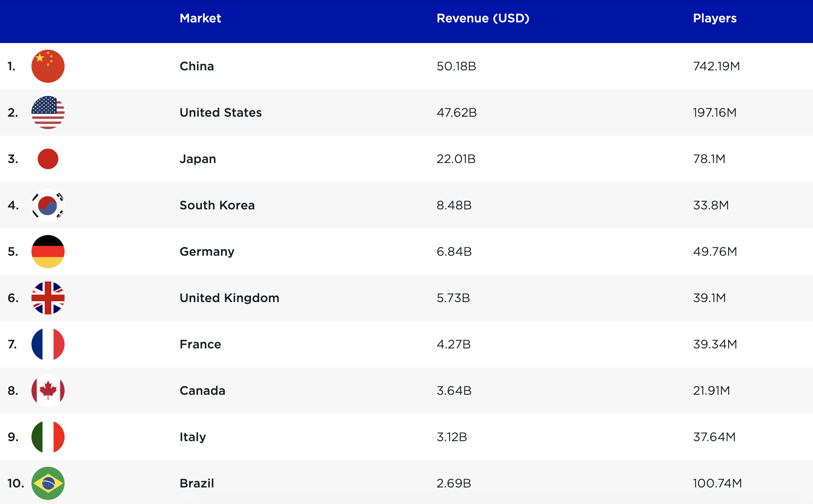This screenshot has height=504, width=813.
Task: Expand the China market row
Action: [406, 66]
